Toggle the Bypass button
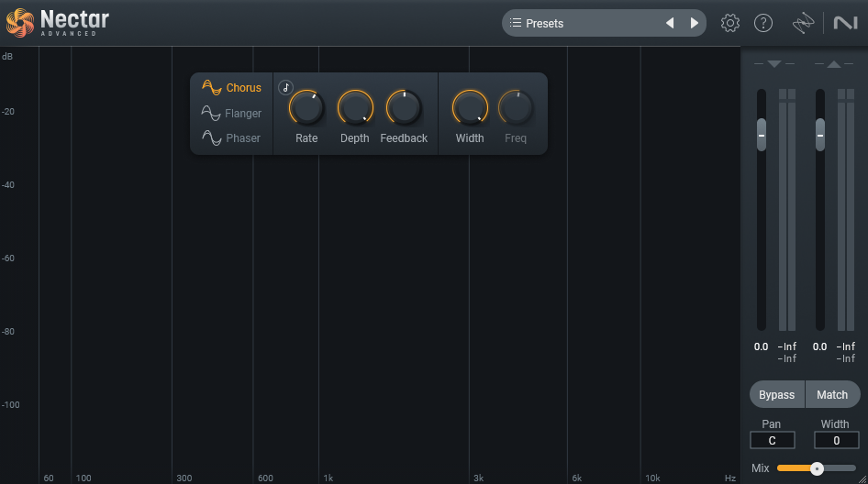The width and height of the screenshot is (868, 484). pyautogui.click(x=776, y=394)
